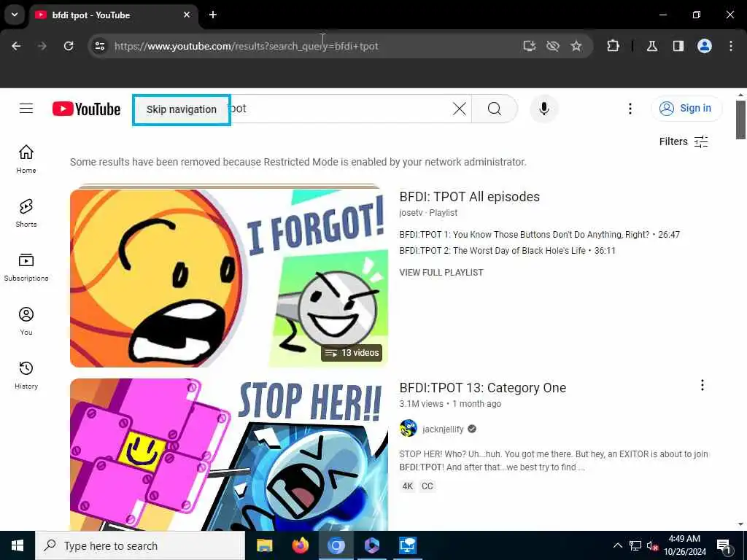Click the page vertical scrollbar thumb
The height and width of the screenshot is (560, 747).
(x=740, y=120)
